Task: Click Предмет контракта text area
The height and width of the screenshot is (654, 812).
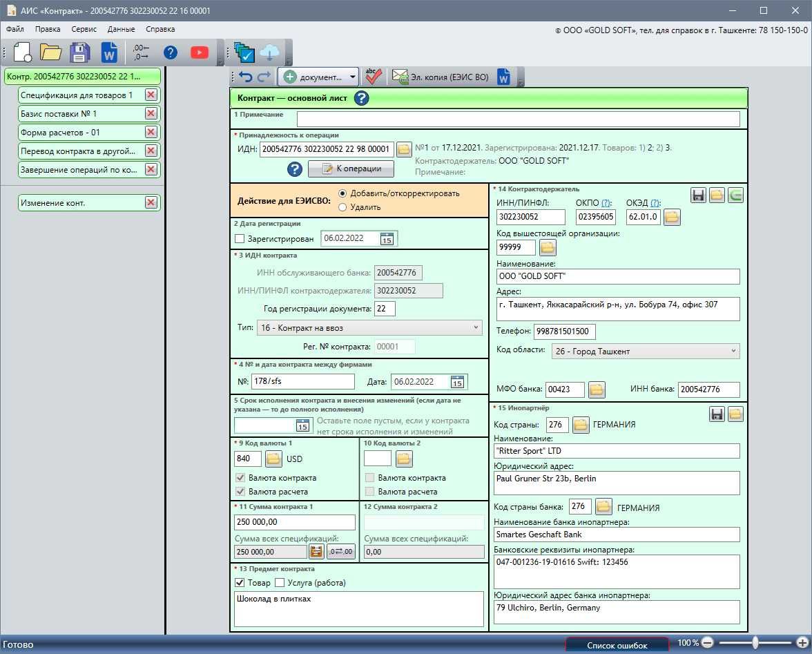Action: 359,610
